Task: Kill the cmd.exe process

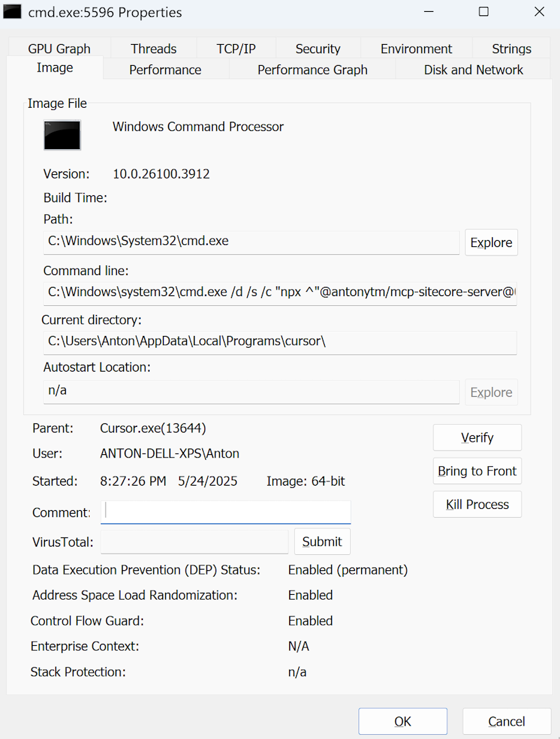Action: 477,505
